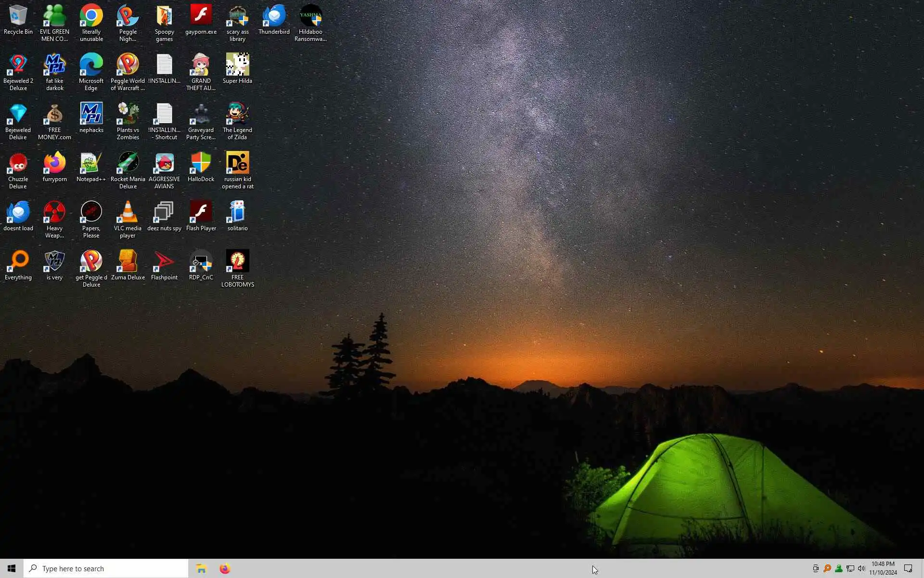924x578 pixels.
Task: Click the Everything search desktop icon
Action: [x=18, y=262]
